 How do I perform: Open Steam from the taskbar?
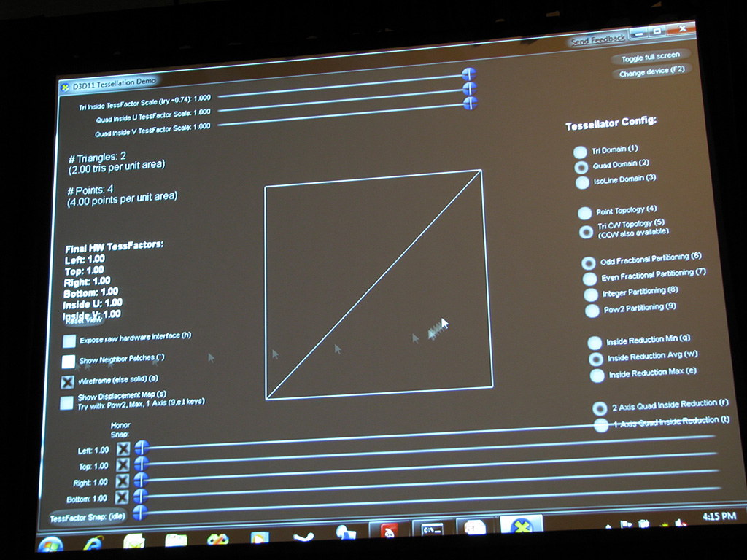coord(303,537)
